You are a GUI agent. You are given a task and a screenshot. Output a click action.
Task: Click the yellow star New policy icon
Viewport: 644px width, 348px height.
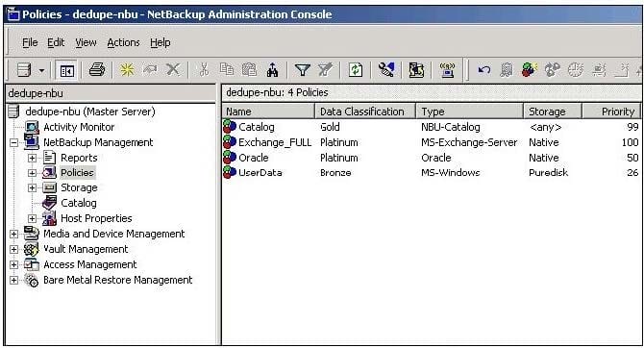click(127, 70)
